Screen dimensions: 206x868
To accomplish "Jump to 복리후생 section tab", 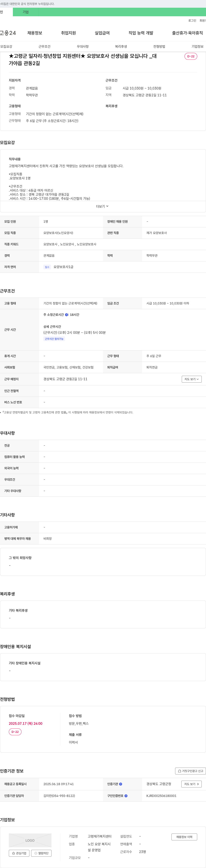I will point(121,46).
